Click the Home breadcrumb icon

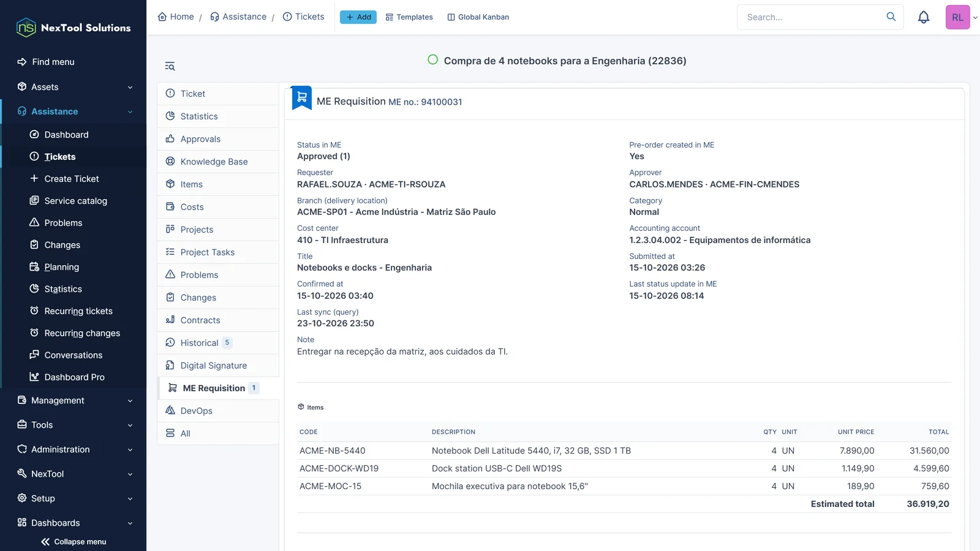pyautogui.click(x=162, y=17)
